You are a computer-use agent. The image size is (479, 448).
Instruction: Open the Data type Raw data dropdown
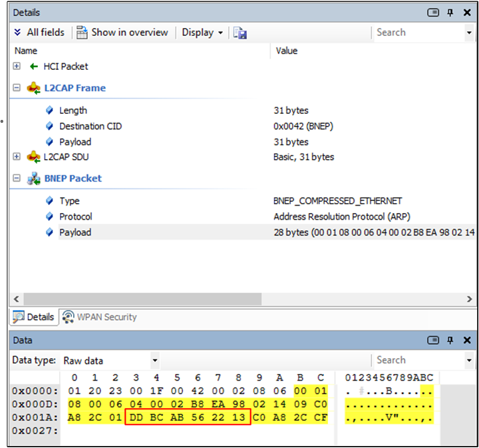[x=110, y=361]
